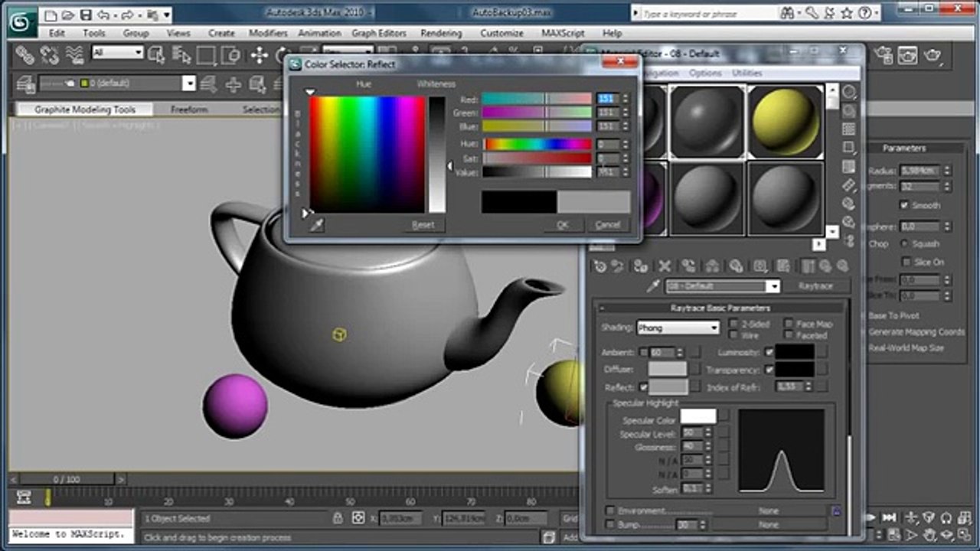The image size is (980, 551).
Task: Open the Rendering menu
Action: 441,34
